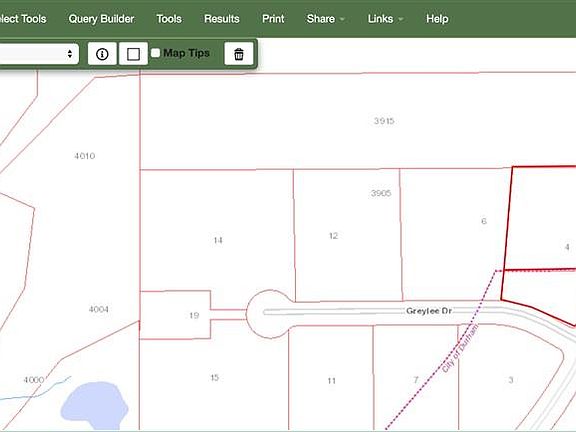Select parcel number 15
This screenshot has width=576, height=432.
click(215, 378)
